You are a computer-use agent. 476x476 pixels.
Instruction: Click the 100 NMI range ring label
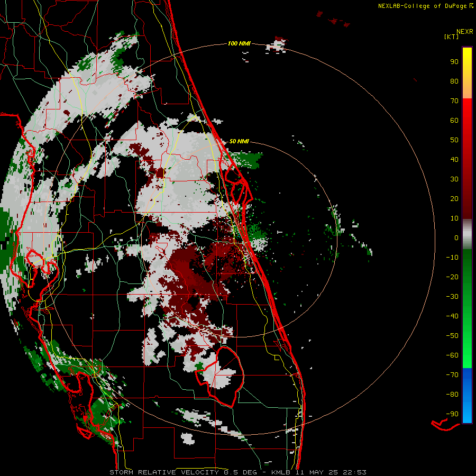239,43
